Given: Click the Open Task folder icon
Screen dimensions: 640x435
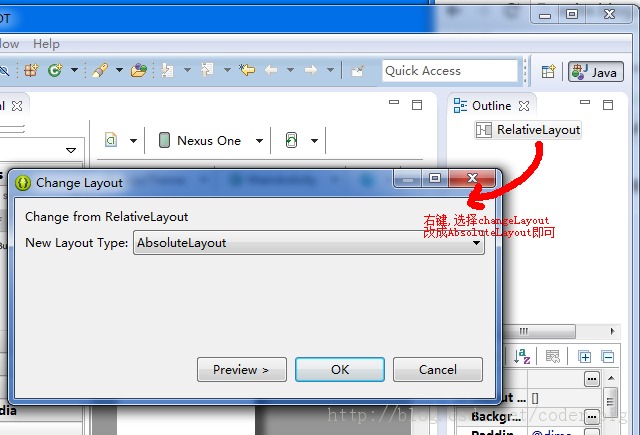Looking at the screenshot, I should tap(139, 71).
